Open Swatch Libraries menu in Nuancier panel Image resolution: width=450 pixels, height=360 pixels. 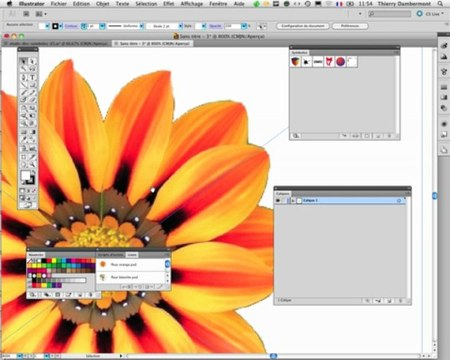pos(33,295)
